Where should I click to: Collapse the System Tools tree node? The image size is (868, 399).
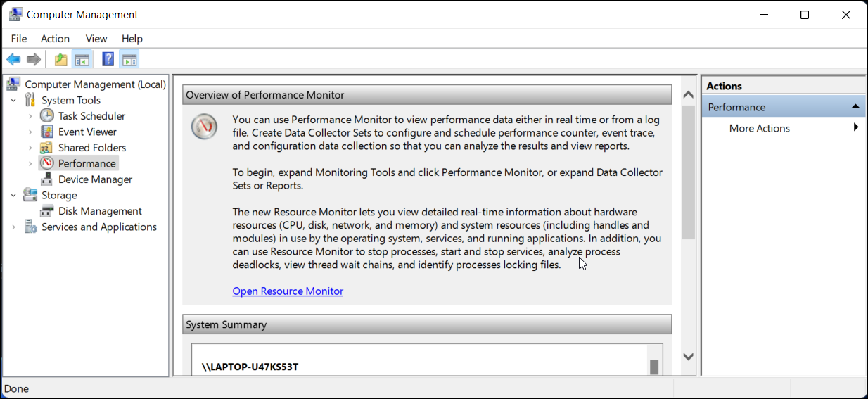point(13,101)
